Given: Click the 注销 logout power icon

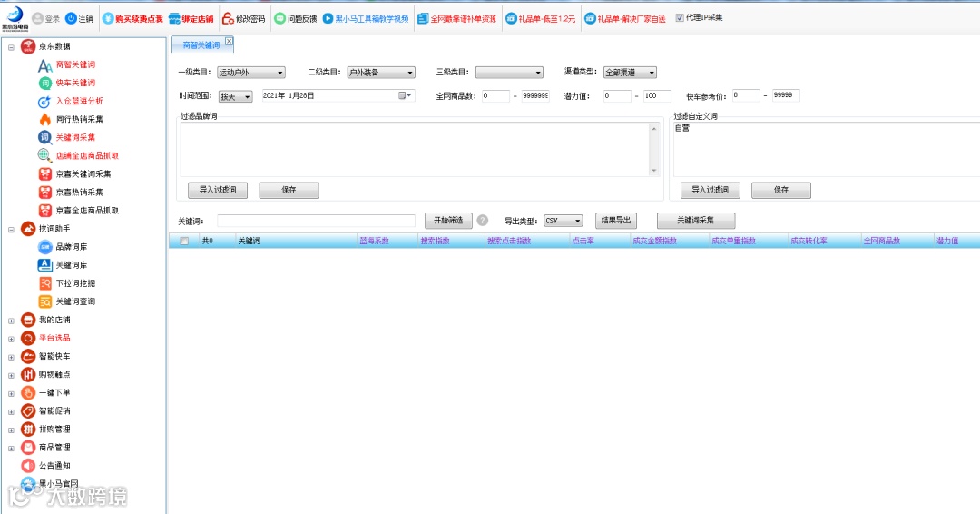Looking at the screenshot, I should pyautogui.click(x=71, y=19).
